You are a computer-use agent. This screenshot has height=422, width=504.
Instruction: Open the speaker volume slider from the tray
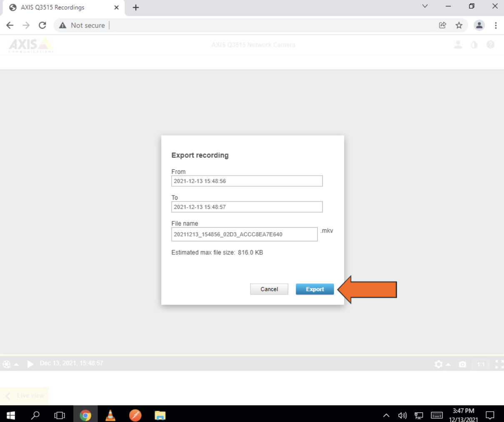pos(402,415)
